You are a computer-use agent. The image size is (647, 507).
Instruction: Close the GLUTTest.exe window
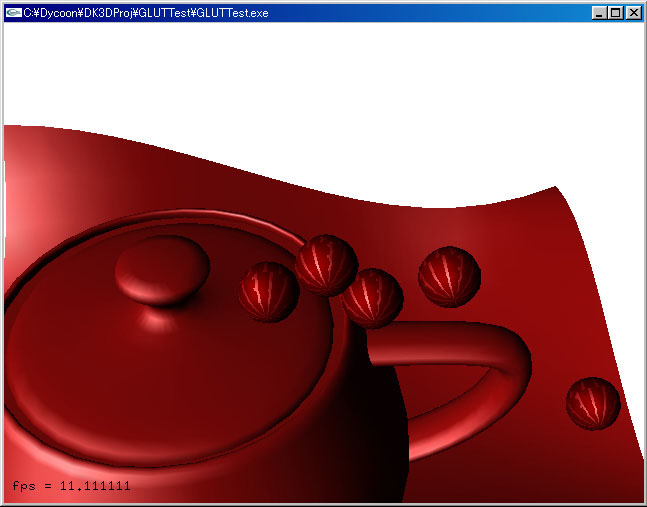(633, 13)
